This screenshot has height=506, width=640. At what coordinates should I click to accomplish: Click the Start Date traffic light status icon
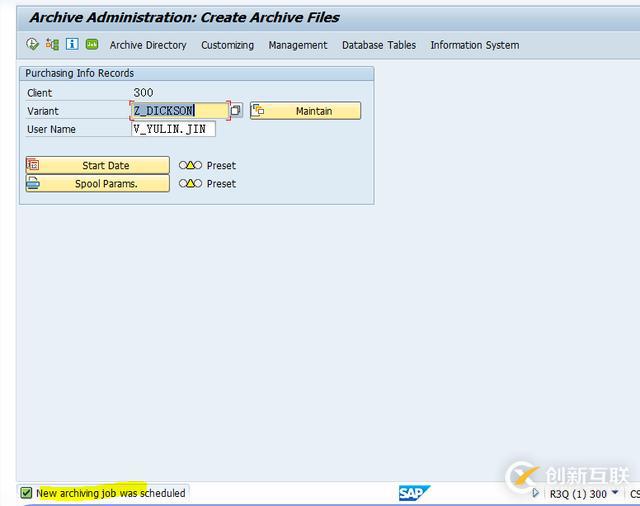coord(190,165)
